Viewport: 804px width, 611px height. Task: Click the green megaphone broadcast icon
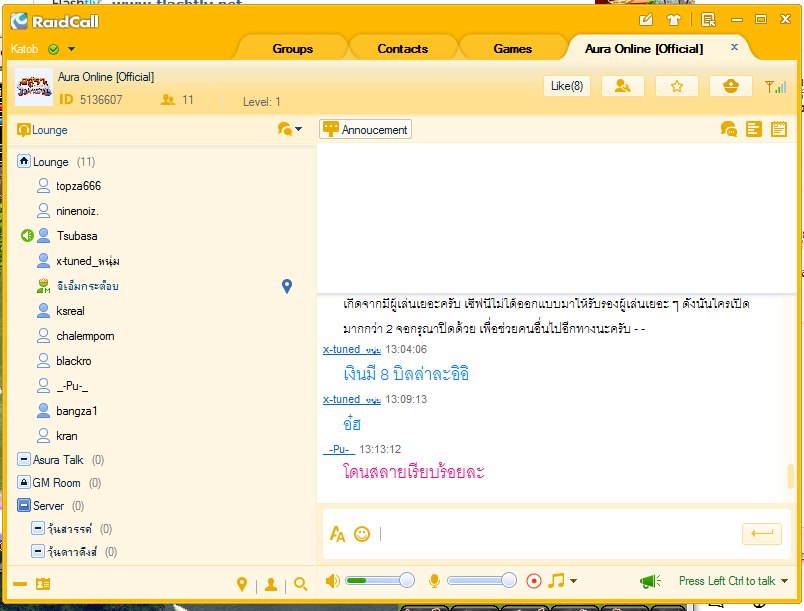[651, 581]
